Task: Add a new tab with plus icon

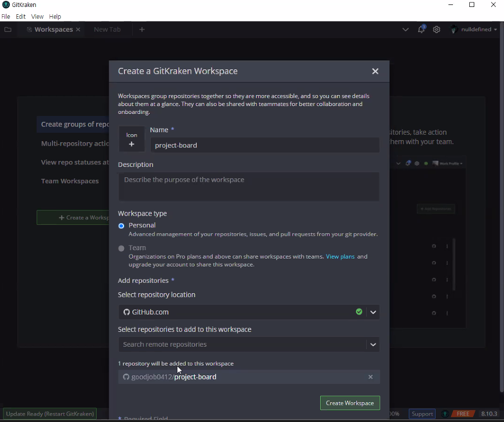Action: 142,30
